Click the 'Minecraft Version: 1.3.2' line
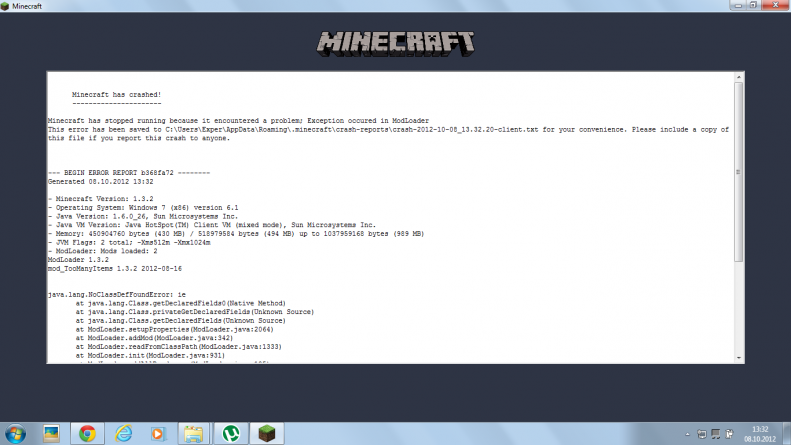This screenshot has height=445, width=791. tap(100, 199)
